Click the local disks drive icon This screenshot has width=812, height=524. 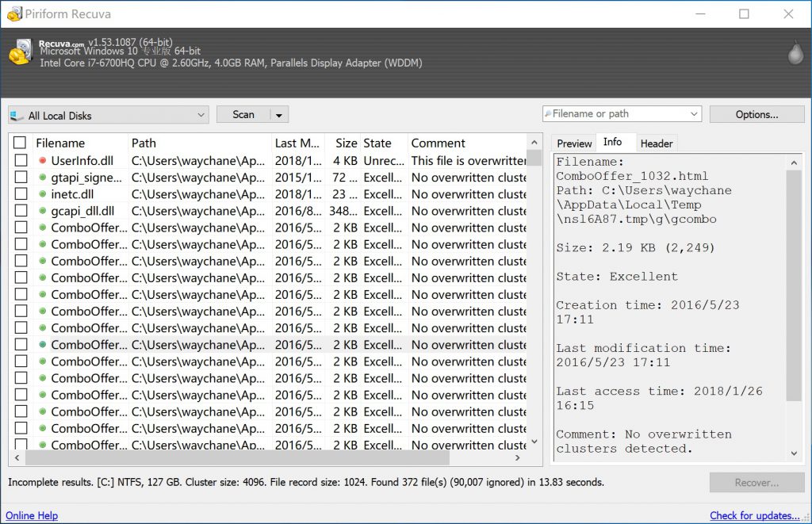click(17, 116)
